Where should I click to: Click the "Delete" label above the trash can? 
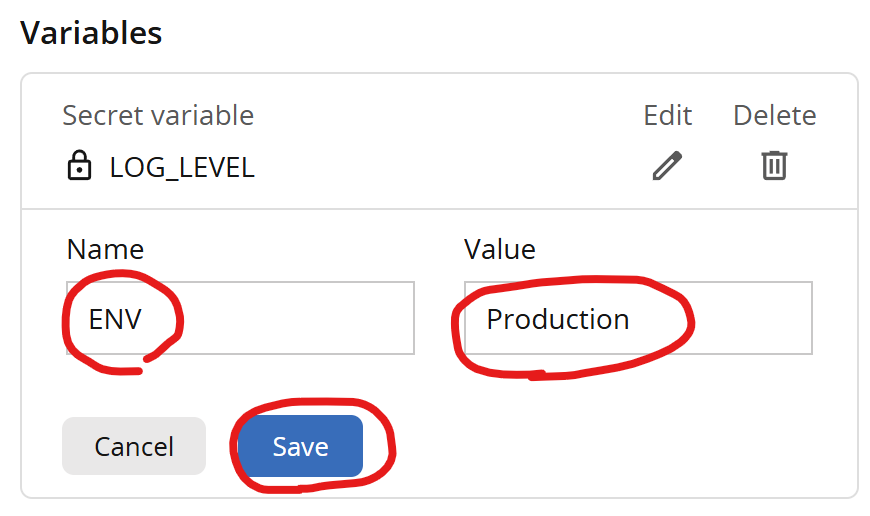click(x=774, y=116)
